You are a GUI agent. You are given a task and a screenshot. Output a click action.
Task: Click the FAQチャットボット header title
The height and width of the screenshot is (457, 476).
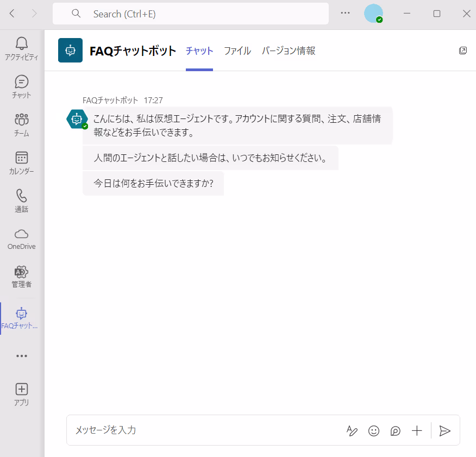[x=133, y=51]
